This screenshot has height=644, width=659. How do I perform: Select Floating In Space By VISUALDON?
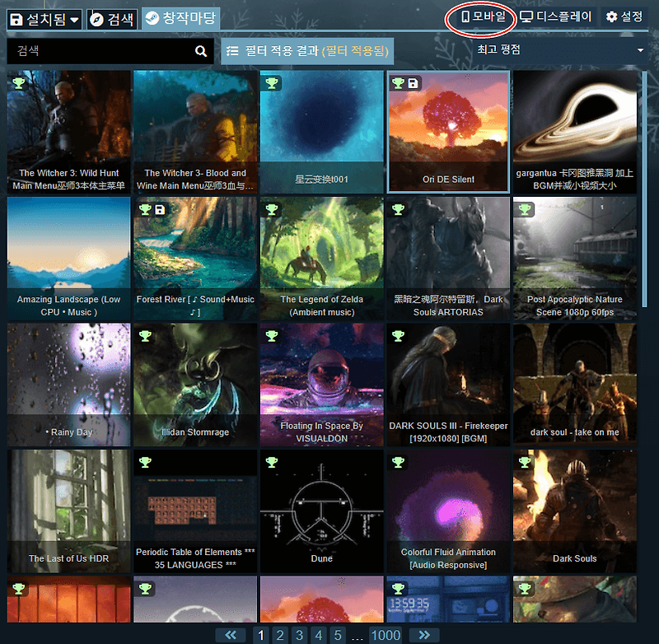pyautogui.click(x=322, y=385)
